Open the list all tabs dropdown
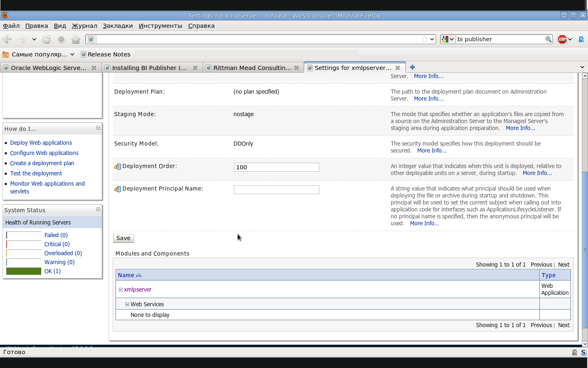The height and width of the screenshot is (368, 588). 582,67
